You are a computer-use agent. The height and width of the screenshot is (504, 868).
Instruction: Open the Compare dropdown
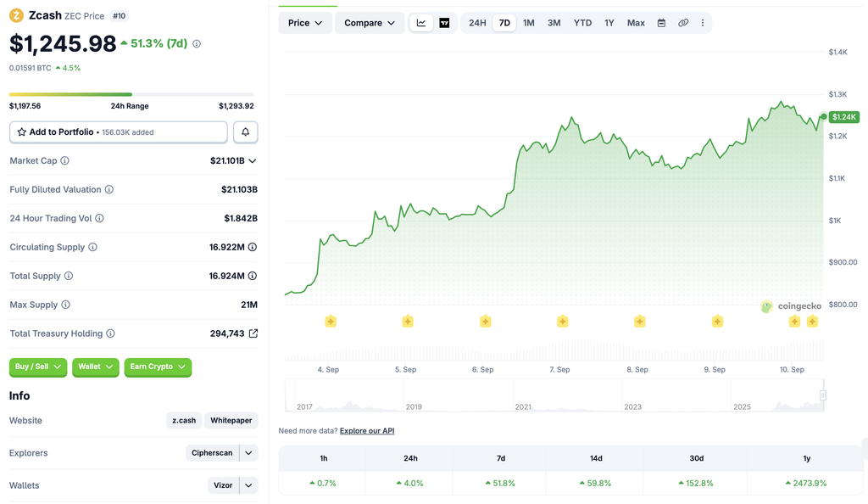click(370, 23)
